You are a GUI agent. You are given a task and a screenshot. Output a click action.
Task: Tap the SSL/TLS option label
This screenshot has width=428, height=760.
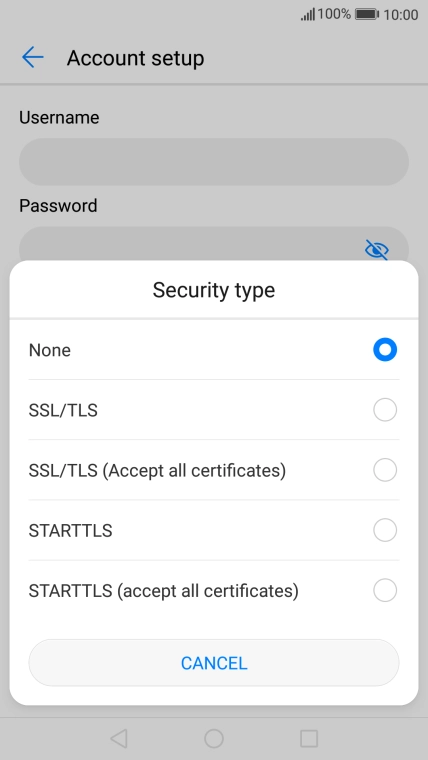63,411
